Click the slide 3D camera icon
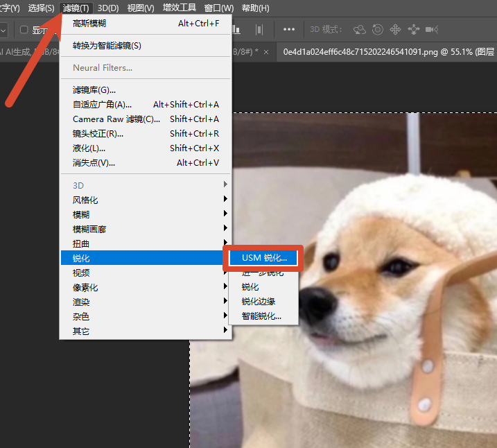The width and height of the screenshot is (497, 448). [414, 30]
